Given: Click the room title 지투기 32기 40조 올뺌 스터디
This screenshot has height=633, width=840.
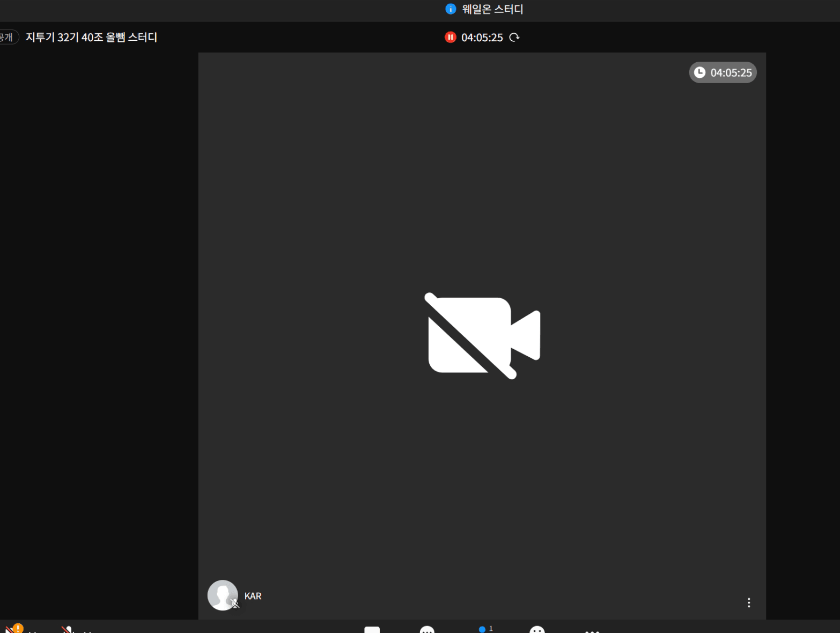Looking at the screenshot, I should pyautogui.click(x=92, y=38).
